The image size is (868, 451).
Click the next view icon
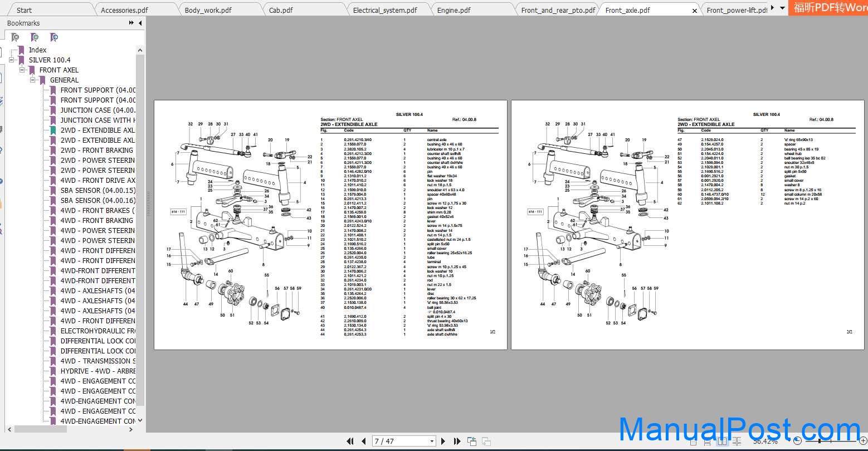click(486, 441)
